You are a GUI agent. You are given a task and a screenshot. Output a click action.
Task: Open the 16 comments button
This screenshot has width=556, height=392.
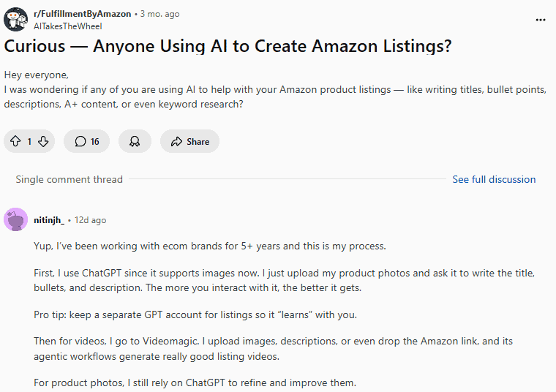86,142
